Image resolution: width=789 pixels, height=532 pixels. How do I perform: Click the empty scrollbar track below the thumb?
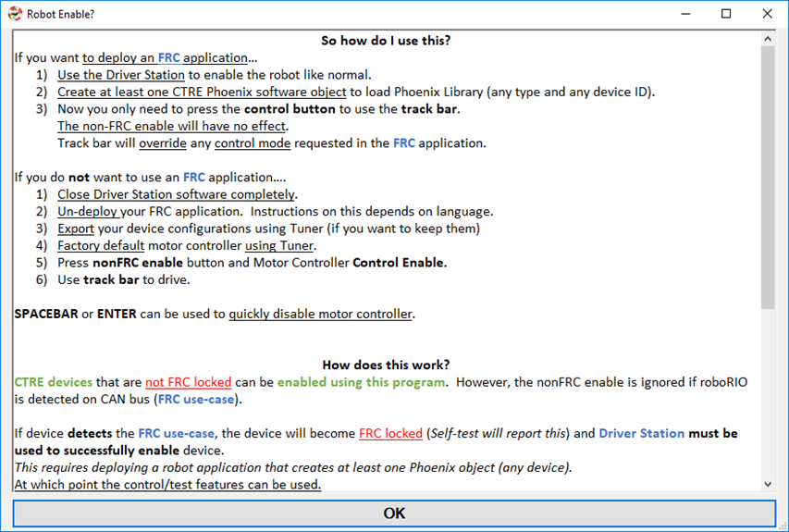pyautogui.click(x=768, y=393)
